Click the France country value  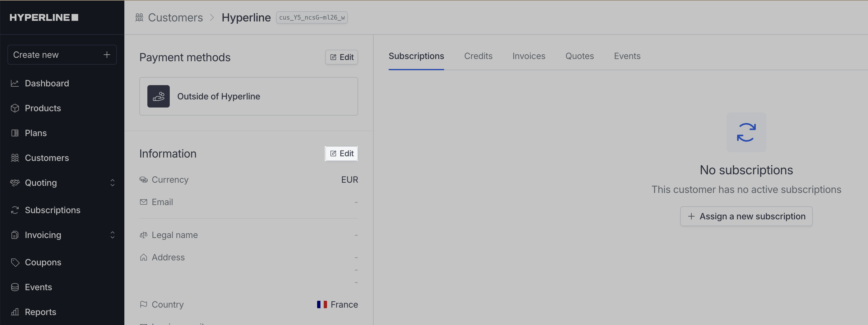click(344, 304)
